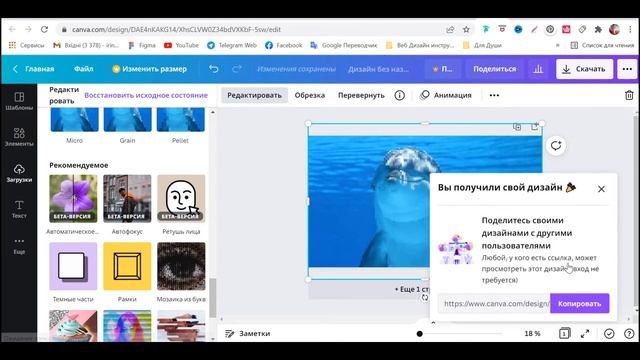
Task: Open the page grid view icon
Action: coord(564,333)
